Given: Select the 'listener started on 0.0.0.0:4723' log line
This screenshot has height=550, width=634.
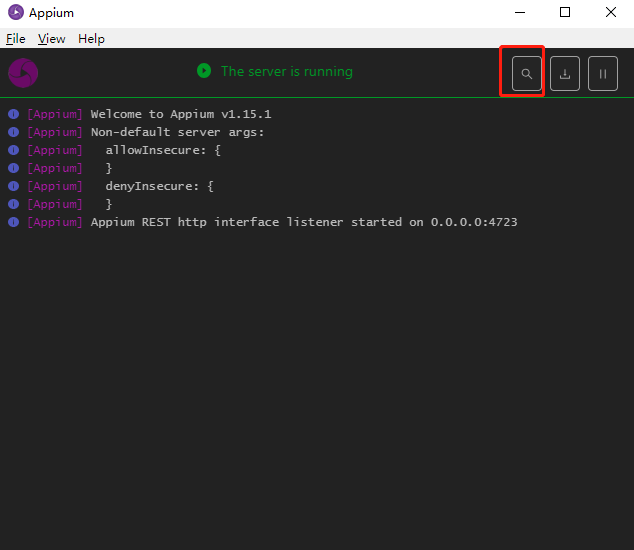Looking at the screenshot, I should (x=304, y=222).
